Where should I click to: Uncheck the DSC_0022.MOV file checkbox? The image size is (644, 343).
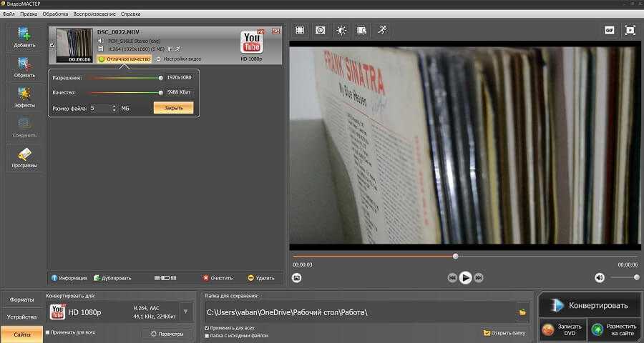click(x=52, y=44)
